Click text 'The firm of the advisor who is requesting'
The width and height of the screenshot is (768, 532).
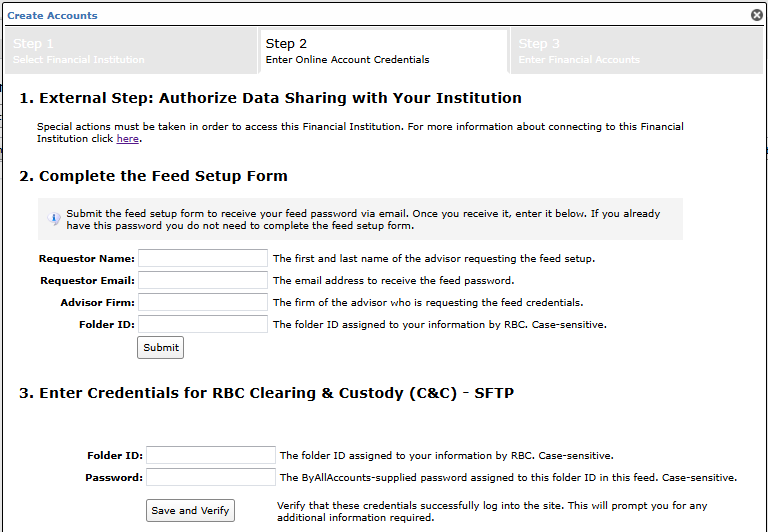[x=428, y=303]
